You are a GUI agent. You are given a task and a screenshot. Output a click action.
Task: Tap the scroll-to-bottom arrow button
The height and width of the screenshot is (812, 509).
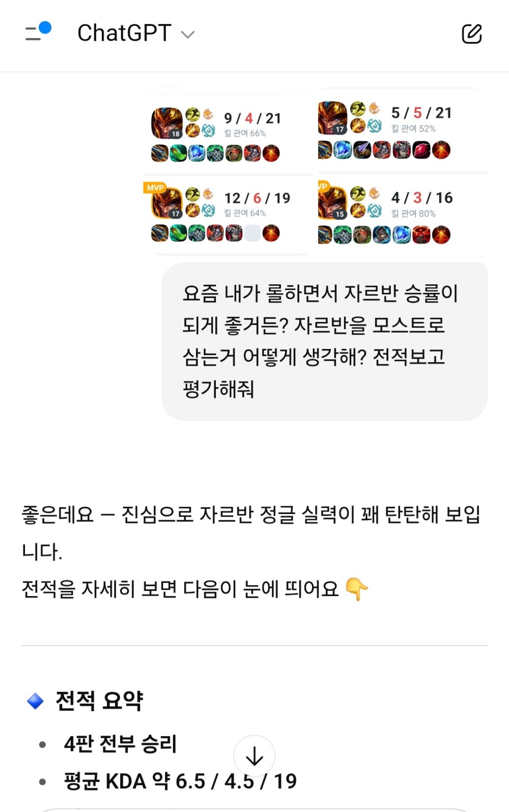(254, 756)
